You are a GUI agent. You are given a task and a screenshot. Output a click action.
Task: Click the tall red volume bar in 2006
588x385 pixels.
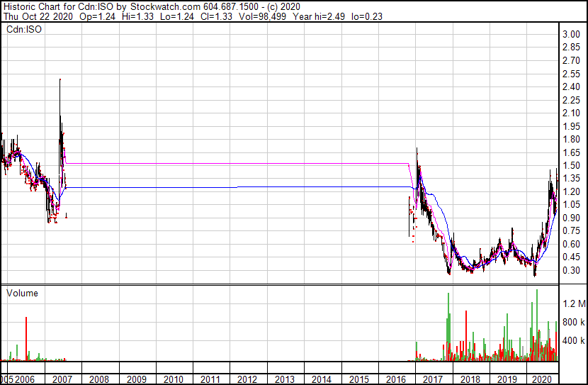coord(26,338)
